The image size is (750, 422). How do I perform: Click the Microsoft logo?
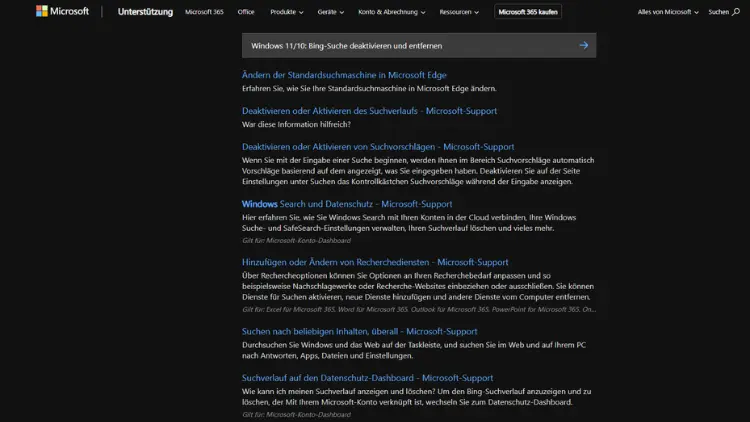62,11
